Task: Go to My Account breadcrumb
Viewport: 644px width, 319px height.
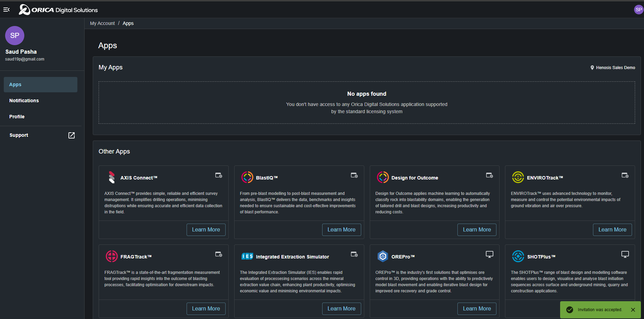Action: 102,23
